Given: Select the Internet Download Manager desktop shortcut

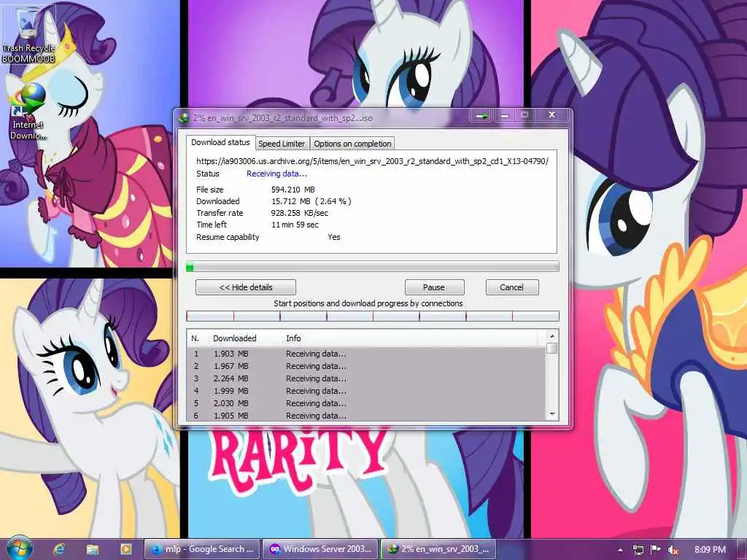Looking at the screenshot, I should pos(28,112).
